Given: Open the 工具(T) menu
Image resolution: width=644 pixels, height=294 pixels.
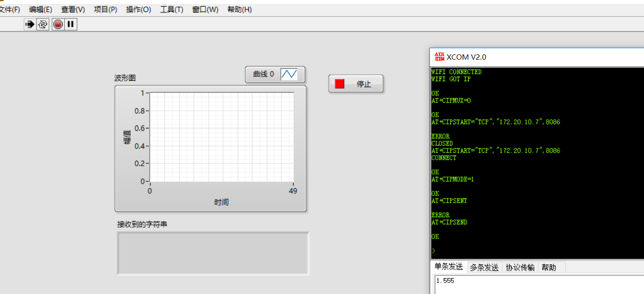Looking at the screenshot, I should [x=172, y=10].
